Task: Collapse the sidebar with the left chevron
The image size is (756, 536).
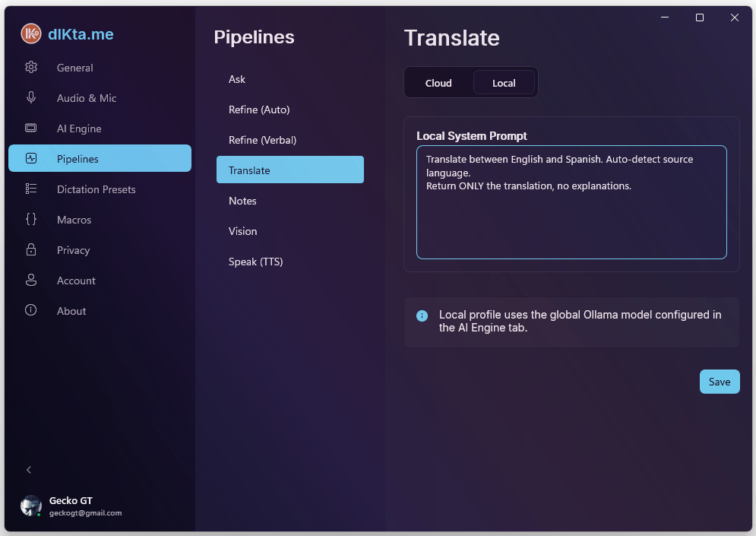Action: [x=29, y=469]
